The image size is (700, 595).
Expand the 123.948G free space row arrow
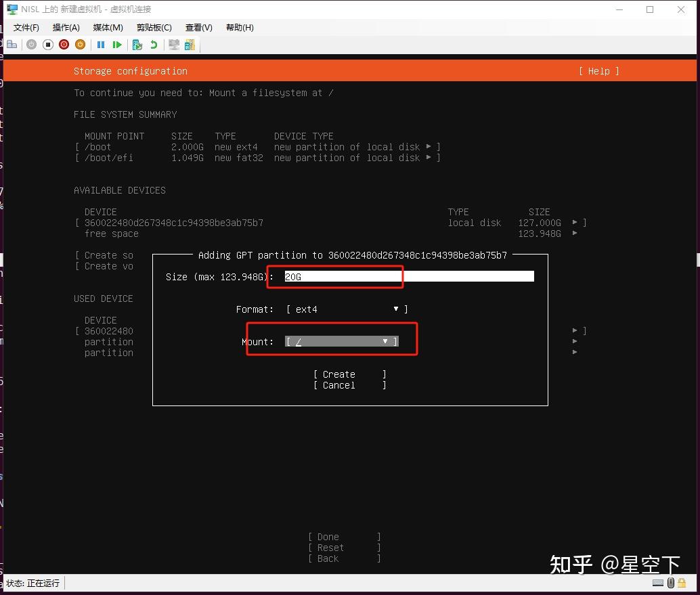click(x=575, y=233)
